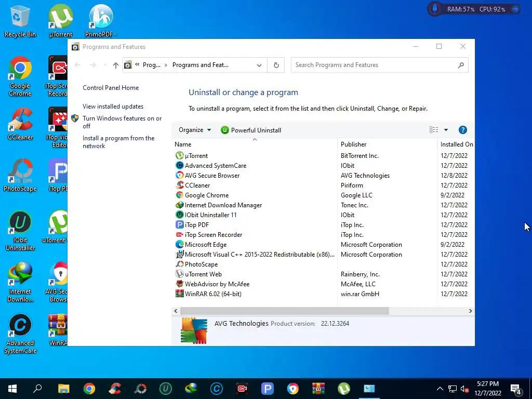The image size is (532, 399).
Task: Open the Organize dropdown menu
Action: (195, 130)
